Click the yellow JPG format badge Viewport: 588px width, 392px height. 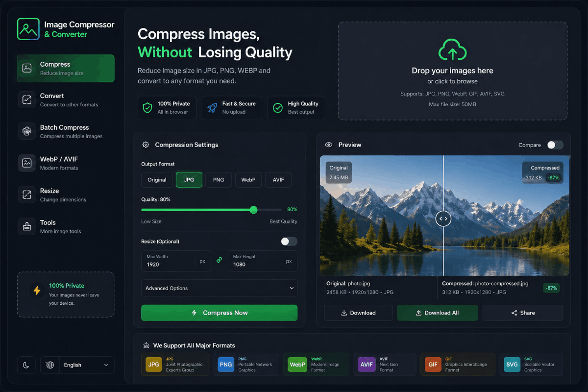click(154, 365)
